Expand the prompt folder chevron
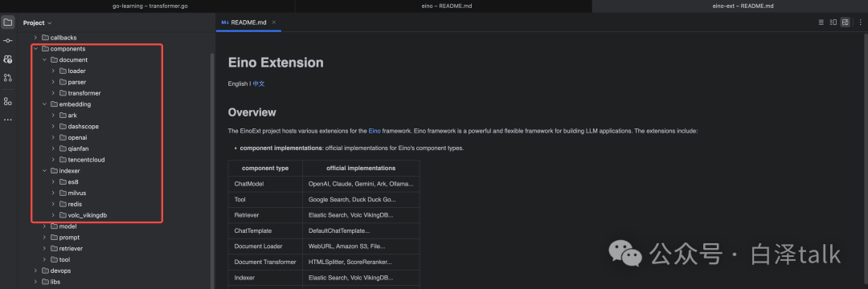 [x=45, y=237]
